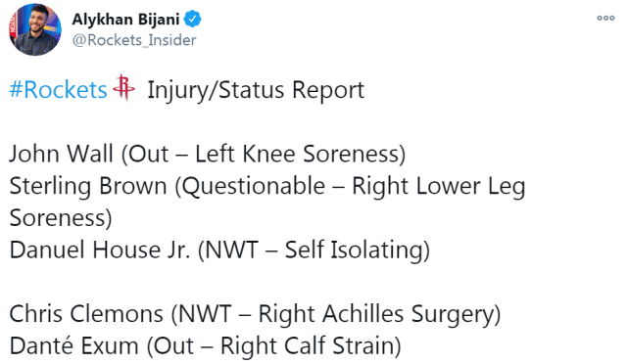Screen dimensions: 628x364
Task: Click the standalone Soreness) continuation line
Action: click(61, 218)
